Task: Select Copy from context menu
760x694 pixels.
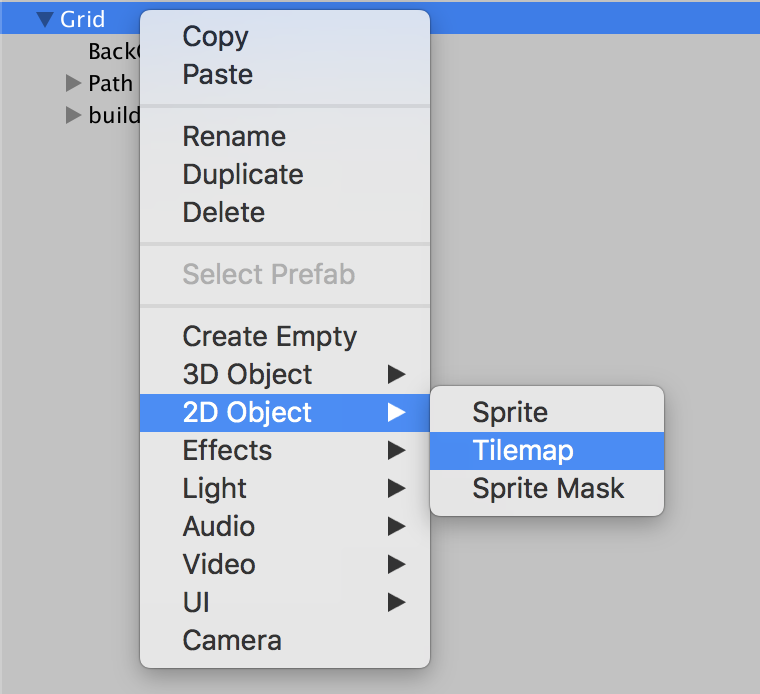Action: click(x=285, y=36)
